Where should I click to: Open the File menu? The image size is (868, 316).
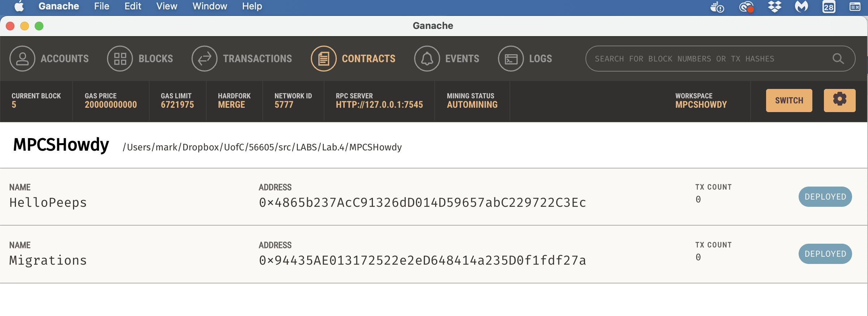point(102,6)
